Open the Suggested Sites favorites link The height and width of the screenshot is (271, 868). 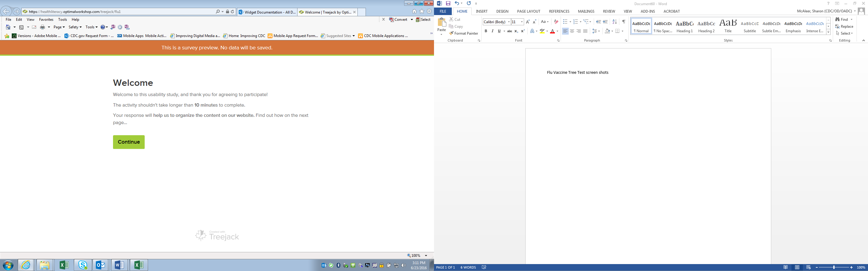338,36
